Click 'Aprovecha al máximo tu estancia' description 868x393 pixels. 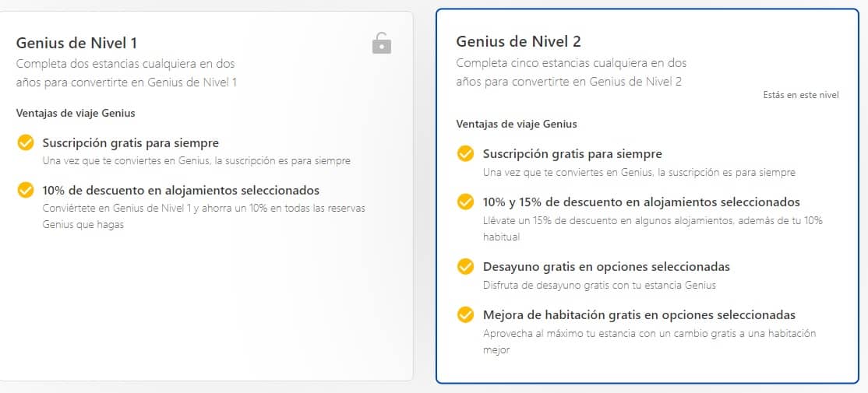pos(649,342)
